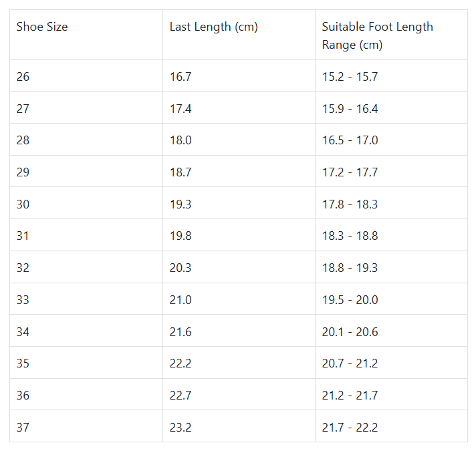Click the Shoe Size column header

(x=42, y=27)
